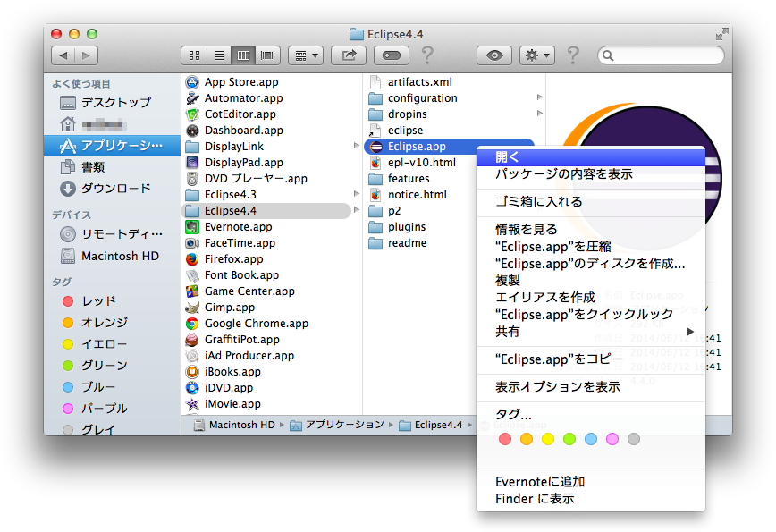The width and height of the screenshot is (776, 532).
Task: Toggle full screen with the corner arrows
Action: click(x=721, y=34)
